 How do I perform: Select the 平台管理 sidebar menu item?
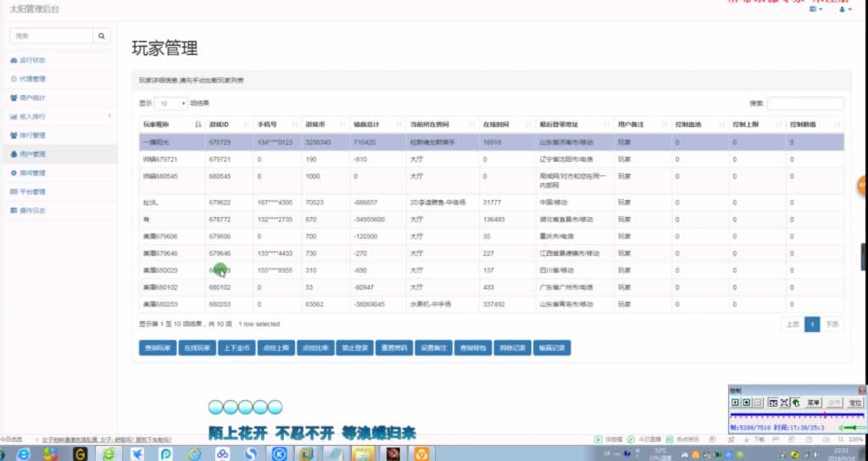coord(32,192)
